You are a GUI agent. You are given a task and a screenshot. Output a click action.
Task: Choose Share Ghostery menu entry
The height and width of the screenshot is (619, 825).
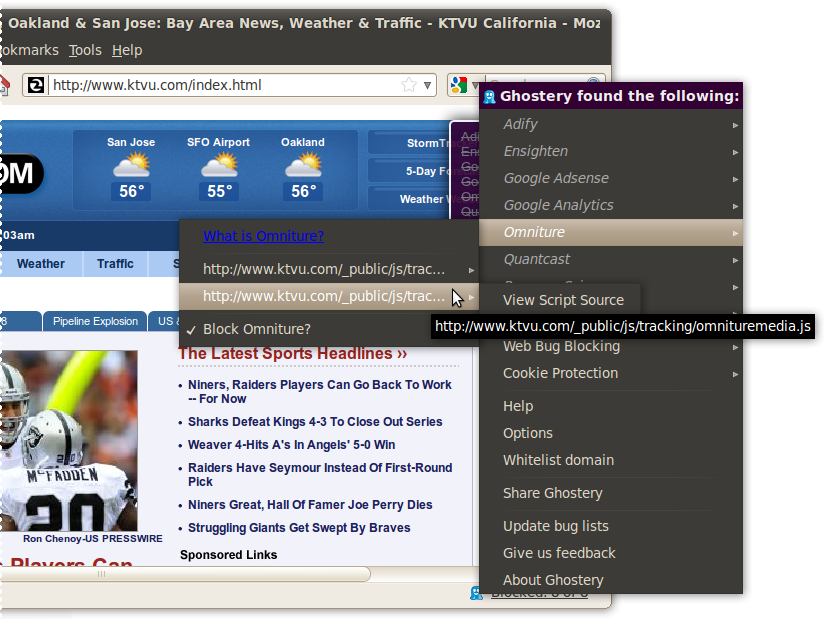(611, 493)
